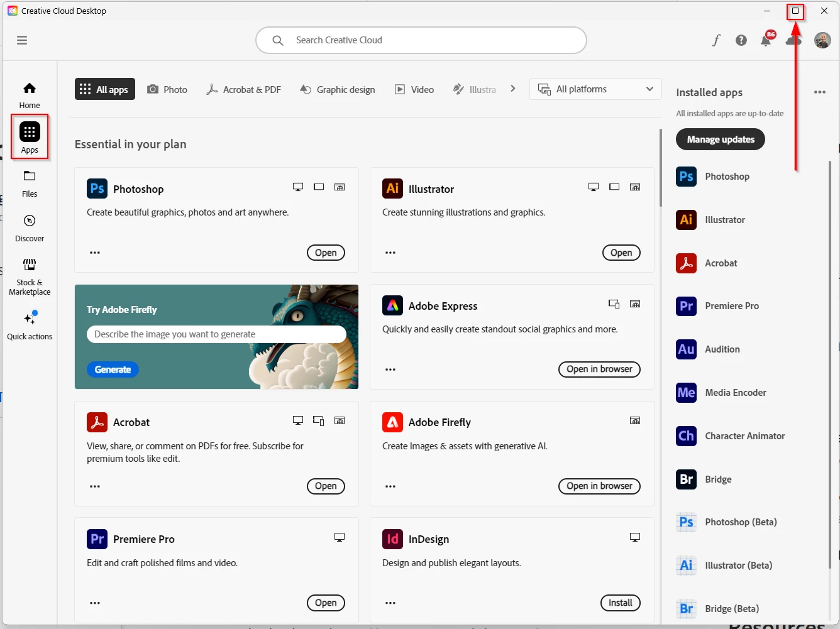Click Premiere Pro icon in Installed apps
Image resolution: width=840 pixels, height=629 pixels.
coord(686,306)
